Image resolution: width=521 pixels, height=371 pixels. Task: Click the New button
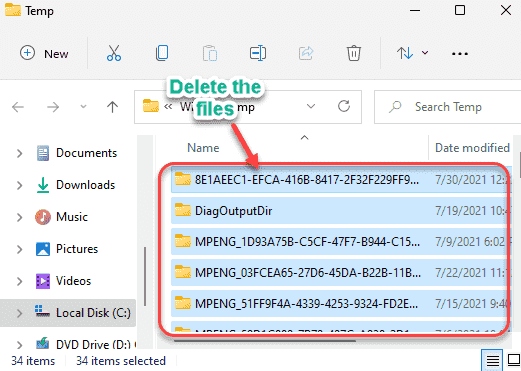coord(44,53)
